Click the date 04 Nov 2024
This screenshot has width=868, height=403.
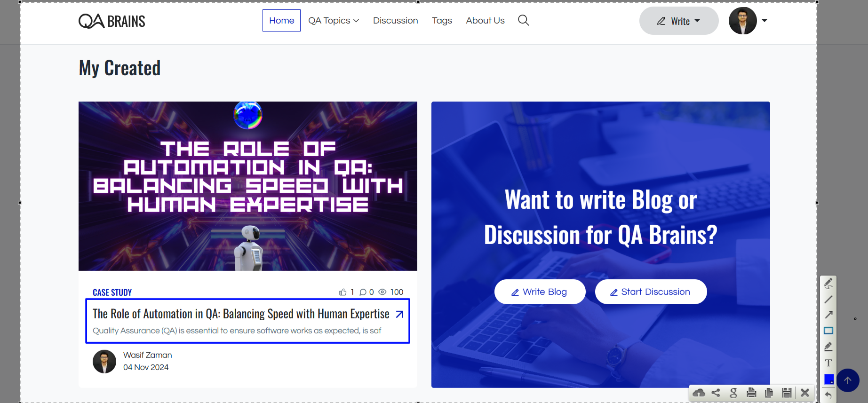[x=146, y=367]
